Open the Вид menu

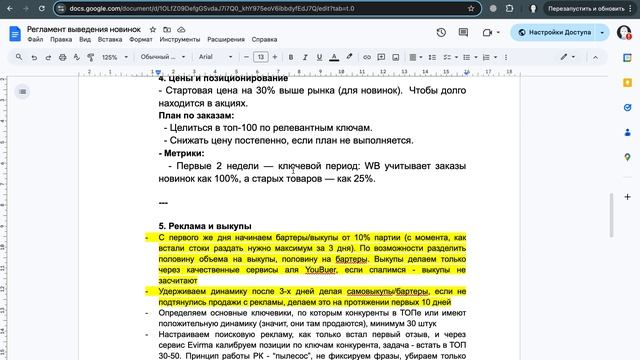click(85, 40)
